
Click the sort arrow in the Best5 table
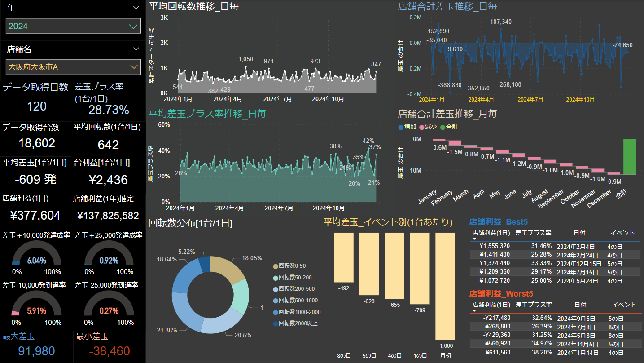click(475, 239)
